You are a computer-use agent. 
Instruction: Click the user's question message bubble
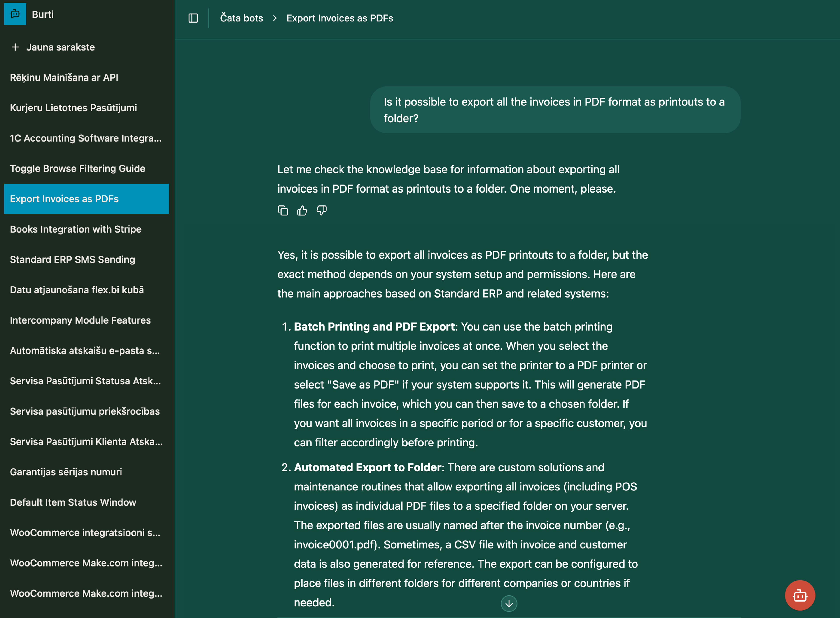click(x=555, y=110)
